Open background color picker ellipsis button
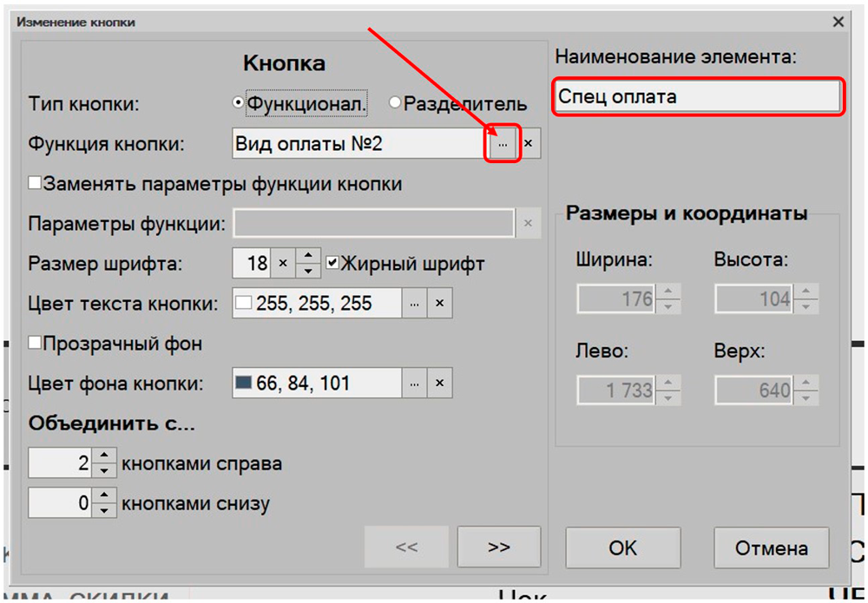The width and height of the screenshot is (868, 603). tap(414, 383)
